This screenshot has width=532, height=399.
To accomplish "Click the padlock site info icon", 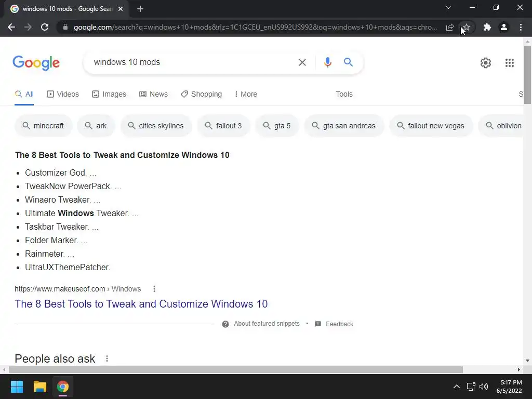I will point(65,27).
